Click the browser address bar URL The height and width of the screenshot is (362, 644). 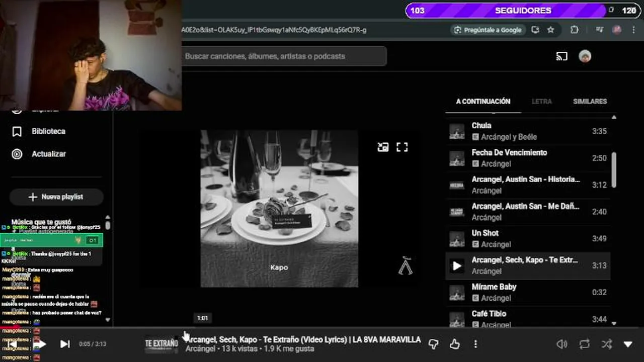[274, 30]
